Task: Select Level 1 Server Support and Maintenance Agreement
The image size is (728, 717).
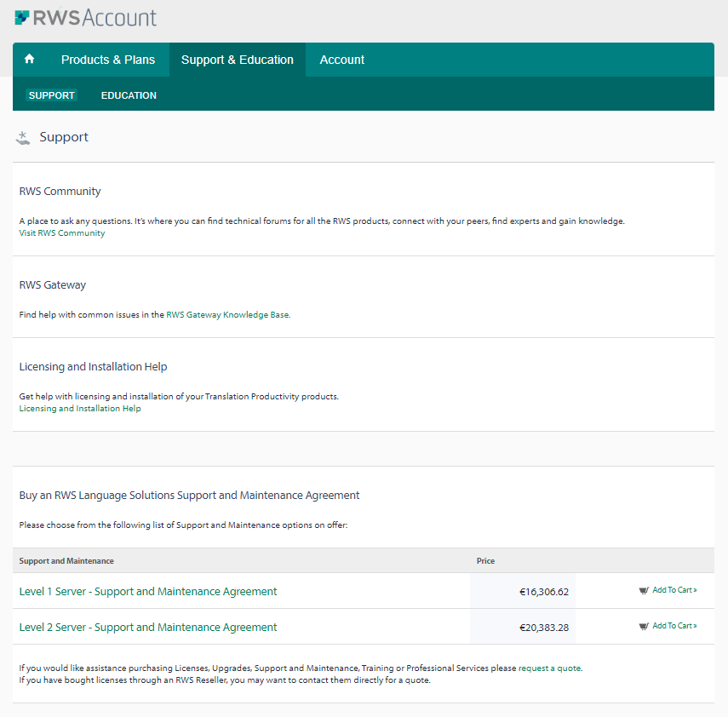Action: [147, 590]
